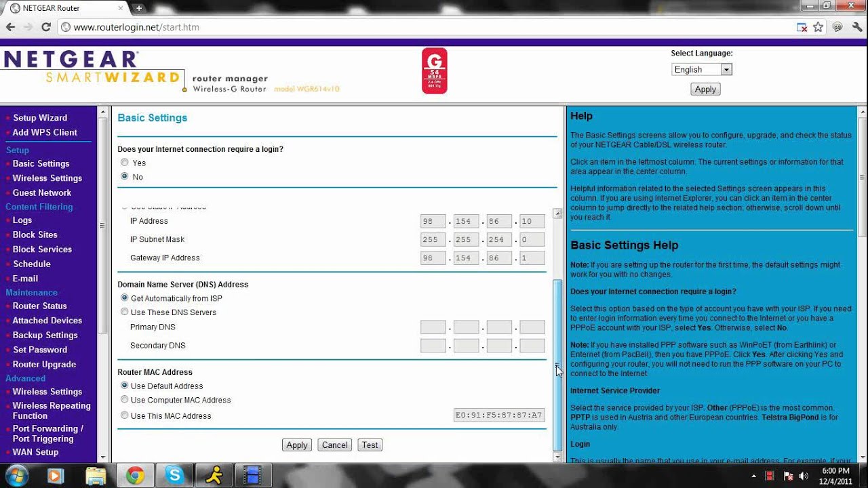Viewport: 868px width, 488px height.
Task: Click the Setup Wizard menu item
Action: point(40,118)
